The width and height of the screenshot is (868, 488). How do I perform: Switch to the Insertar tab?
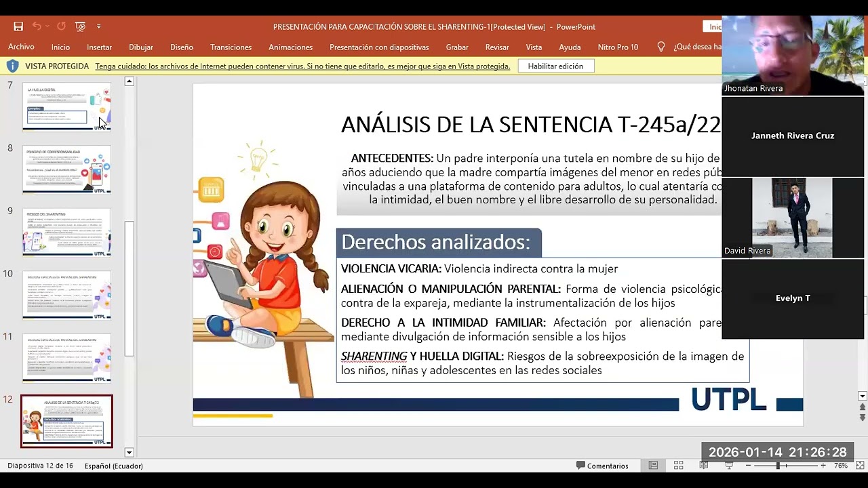point(99,47)
